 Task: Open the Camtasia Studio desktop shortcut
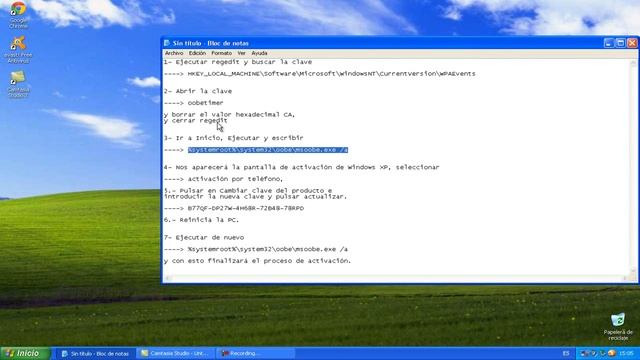point(18,84)
